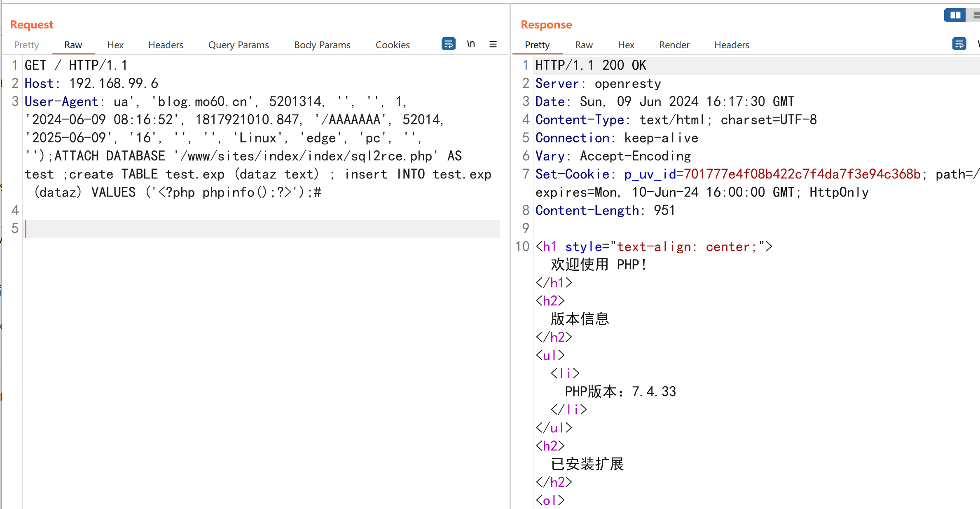This screenshot has height=509, width=980.
Task: Click the p_uv_id cookie value in response
Action: click(802, 174)
